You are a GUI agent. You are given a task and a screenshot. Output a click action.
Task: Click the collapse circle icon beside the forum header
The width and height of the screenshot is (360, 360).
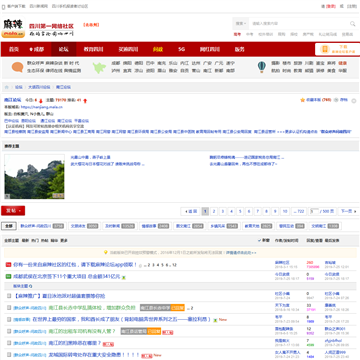pos(354,101)
